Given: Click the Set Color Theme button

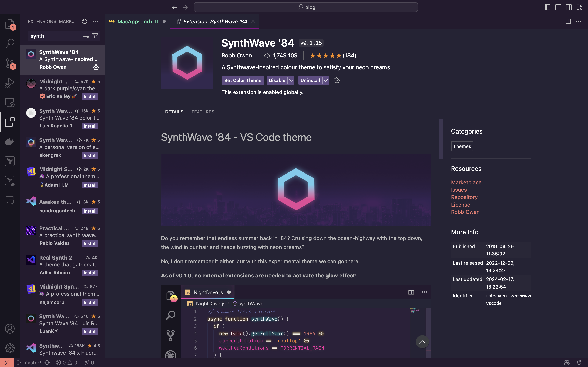Looking at the screenshot, I should tap(243, 80).
